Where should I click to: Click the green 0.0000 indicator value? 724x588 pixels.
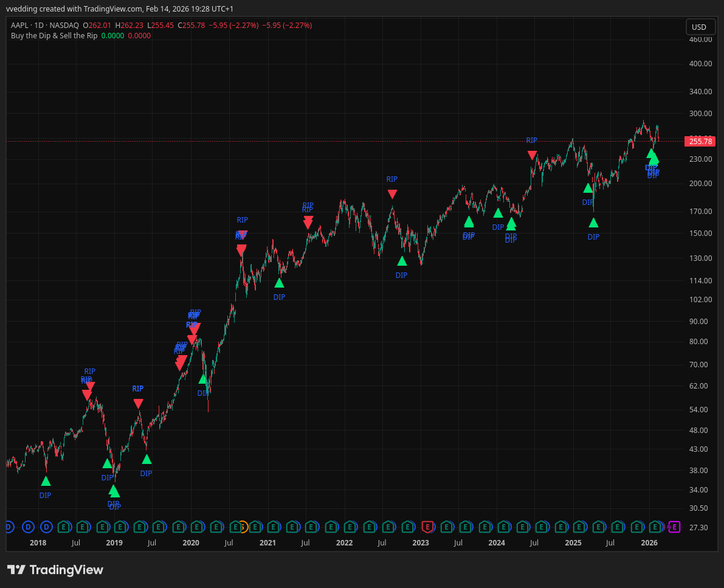click(x=112, y=35)
